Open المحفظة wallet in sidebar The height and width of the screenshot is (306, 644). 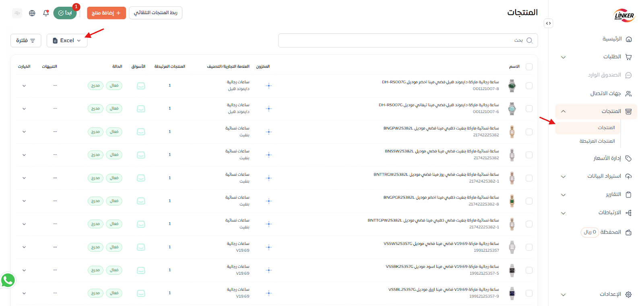coord(606,232)
